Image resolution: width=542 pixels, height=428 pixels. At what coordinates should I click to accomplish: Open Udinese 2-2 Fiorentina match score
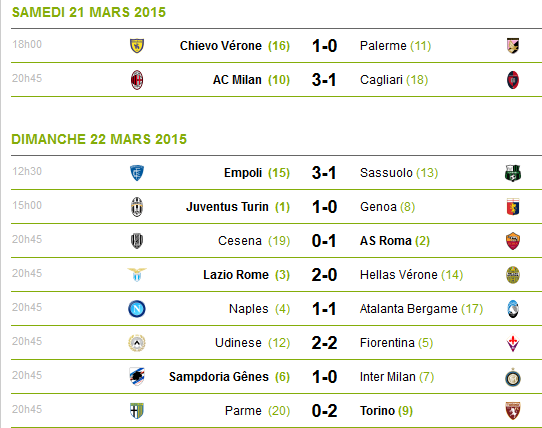click(324, 343)
